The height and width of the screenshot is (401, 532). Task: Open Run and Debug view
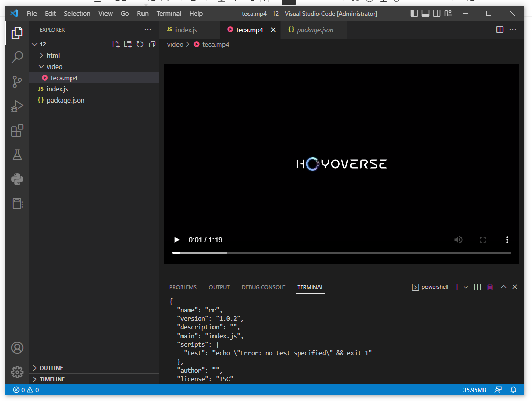[17, 106]
